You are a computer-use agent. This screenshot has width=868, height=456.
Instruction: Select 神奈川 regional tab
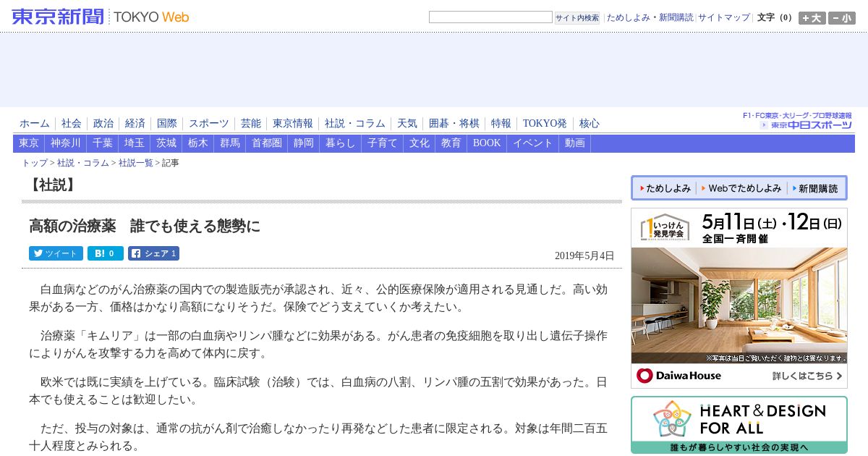(66, 143)
